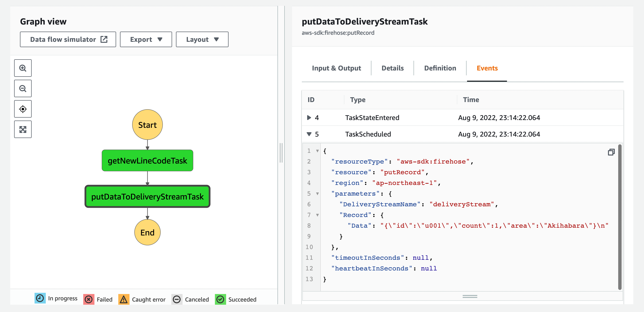Image resolution: width=644 pixels, height=312 pixels.
Task: Fold the parameters block in JSON
Action: 318,194
